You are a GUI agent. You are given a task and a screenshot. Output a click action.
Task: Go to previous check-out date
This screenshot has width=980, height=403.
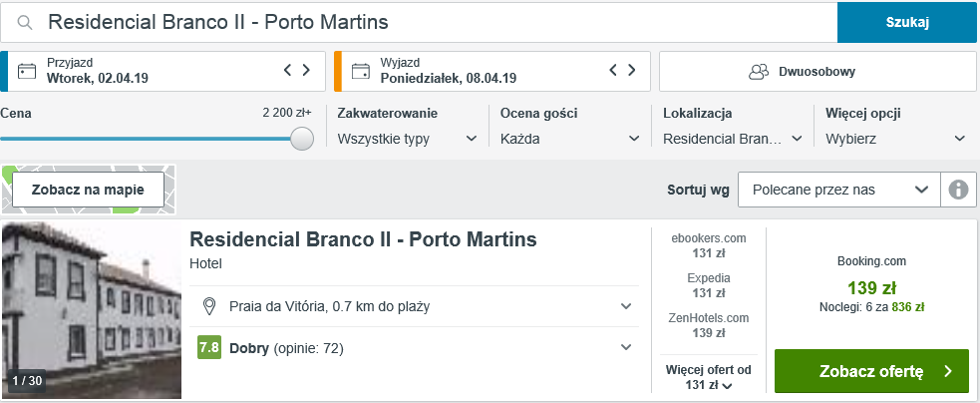(x=613, y=70)
